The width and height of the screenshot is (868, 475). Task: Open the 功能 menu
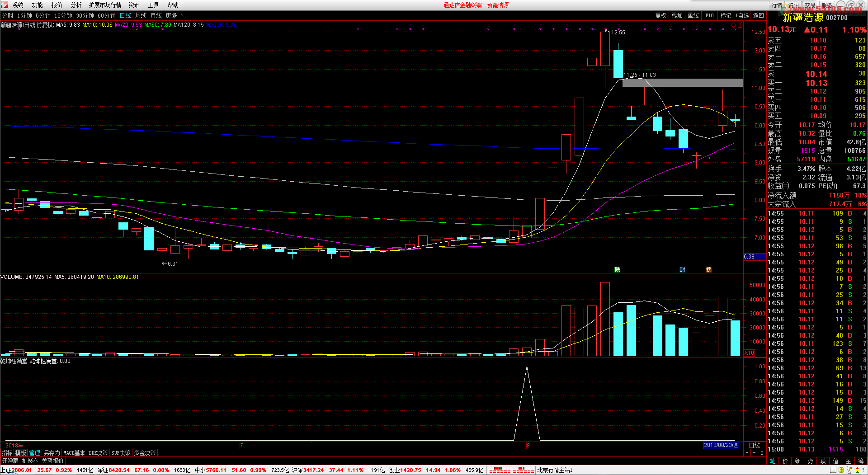[x=38, y=5]
